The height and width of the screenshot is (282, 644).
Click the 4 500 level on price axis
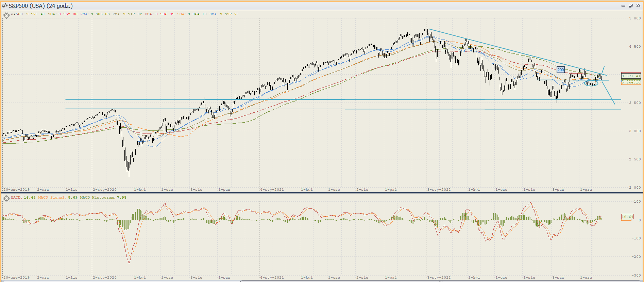634,47
